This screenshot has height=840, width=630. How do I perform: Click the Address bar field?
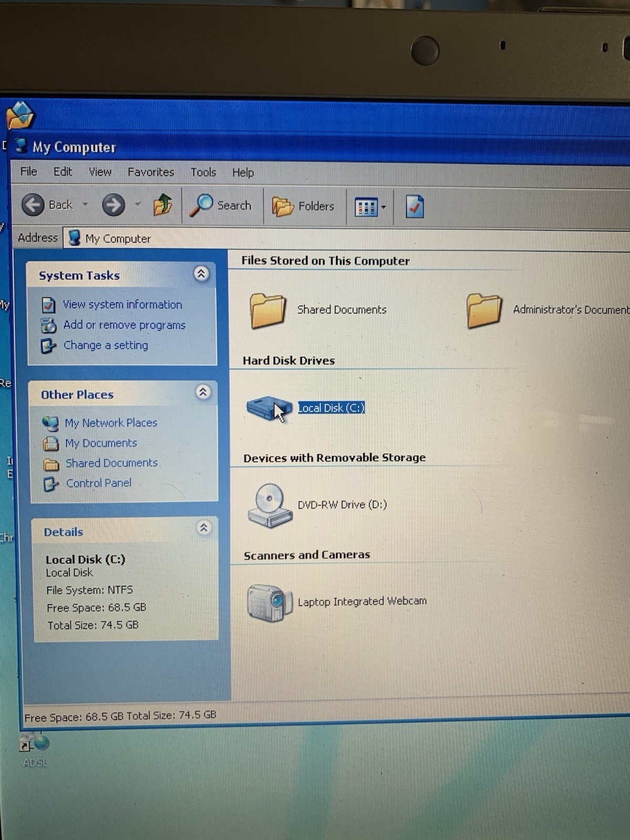click(x=346, y=238)
